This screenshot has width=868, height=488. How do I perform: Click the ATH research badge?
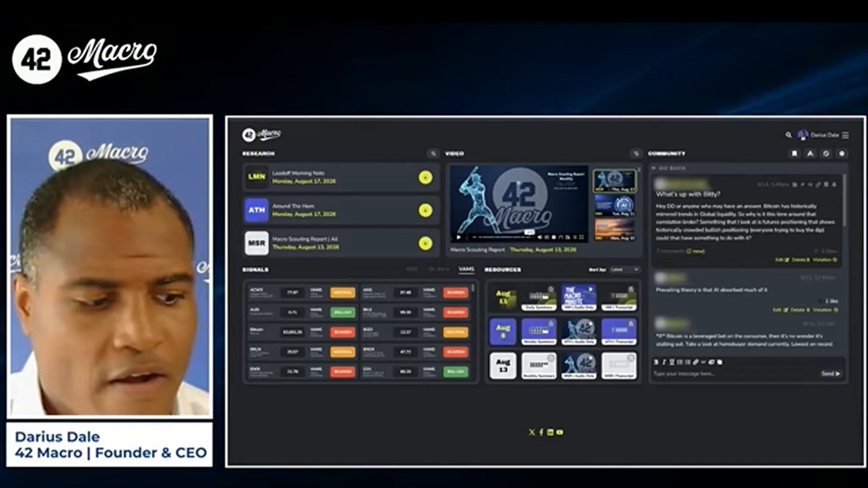point(257,210)
